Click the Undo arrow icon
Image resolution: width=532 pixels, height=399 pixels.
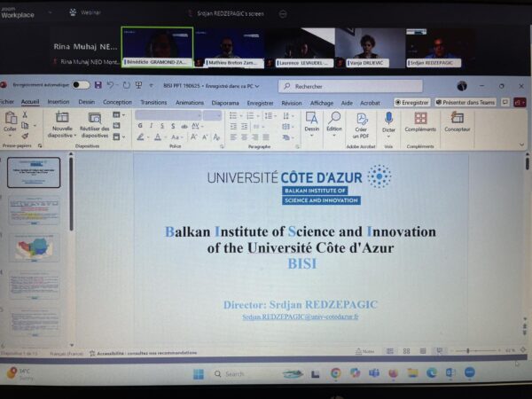[110, 85]
